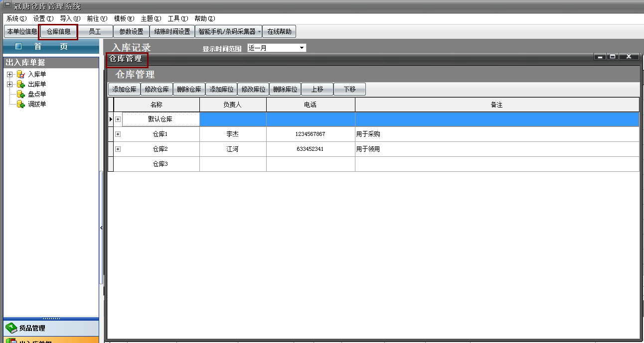Click the 本单位信息 toolbar button
The image size is (644, 343).
pyautogui.click(x=21, y=32)
